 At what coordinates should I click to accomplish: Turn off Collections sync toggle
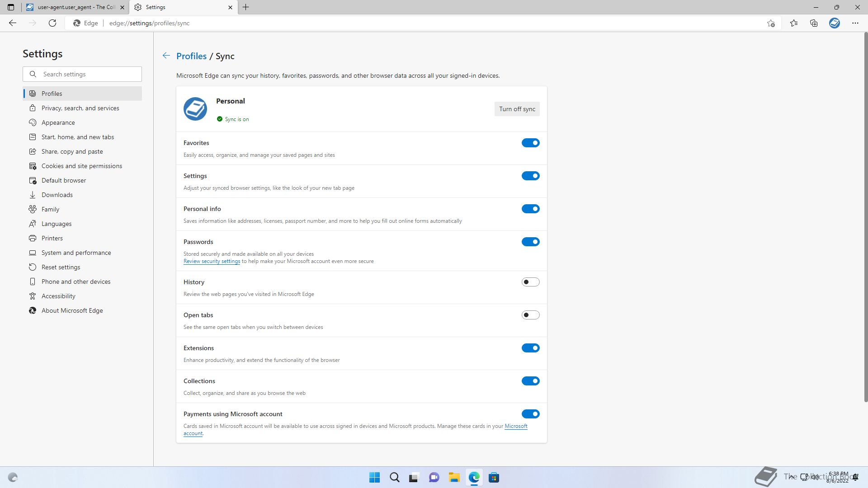coord(531,381)
